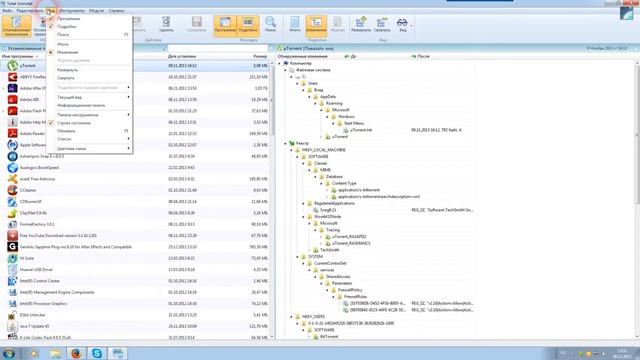Open the Редактировать menu
The image size is (640, 360).
(x=30, y=11)
